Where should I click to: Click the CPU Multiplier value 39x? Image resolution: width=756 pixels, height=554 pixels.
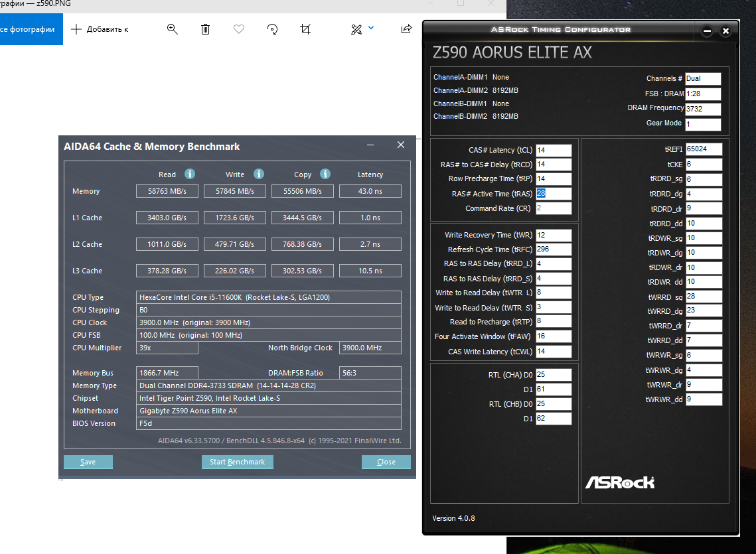click(167, 348)
